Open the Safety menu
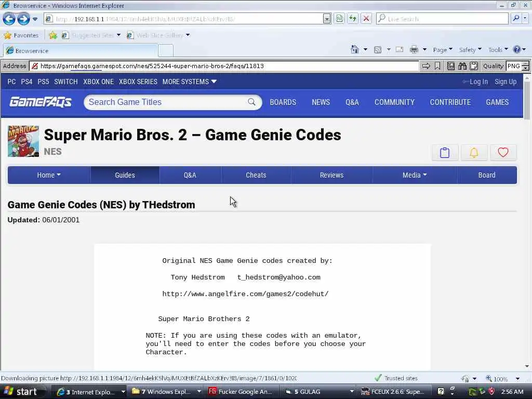532x399 pixels. [470, 50]
